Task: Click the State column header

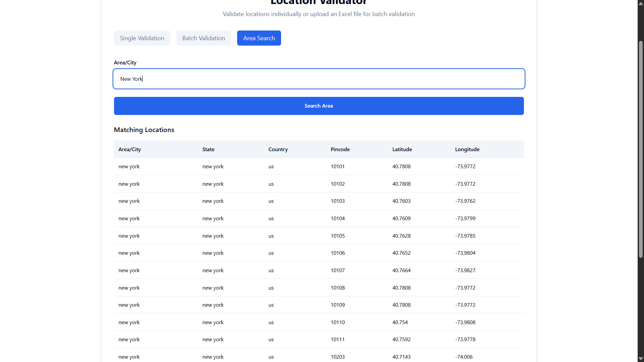Action: click(208, 149)
